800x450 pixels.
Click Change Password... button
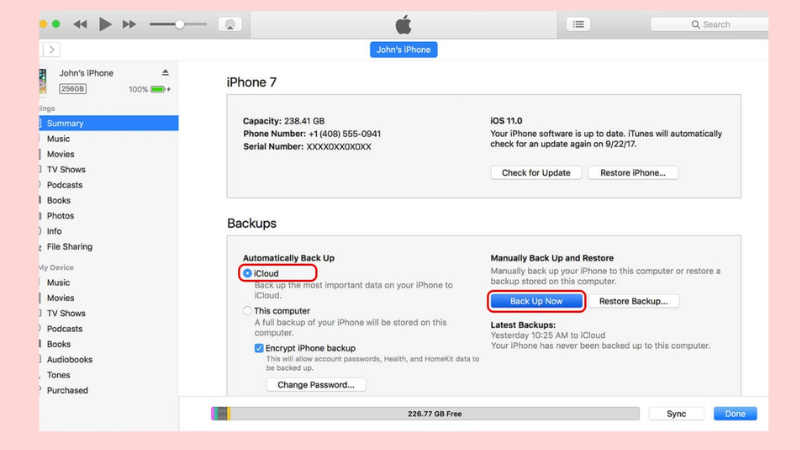click(x=316, y=385)
